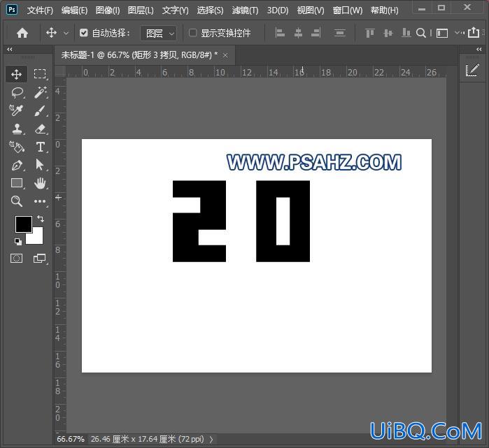Select the Clone Stamp tool
Image resolution: width=489 pixels, height=448 pixels.
(17, 129)
